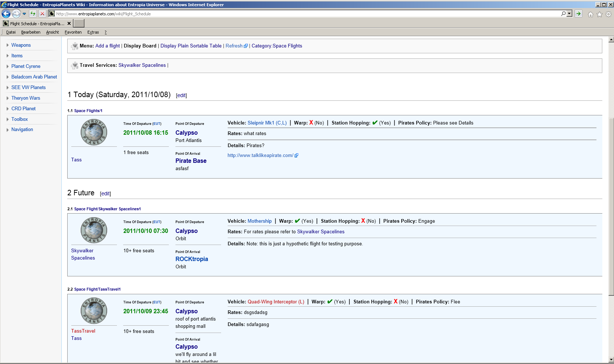
Task: Click the Entropia Planets logo in Tass flight
Action: tap(94, 132)
